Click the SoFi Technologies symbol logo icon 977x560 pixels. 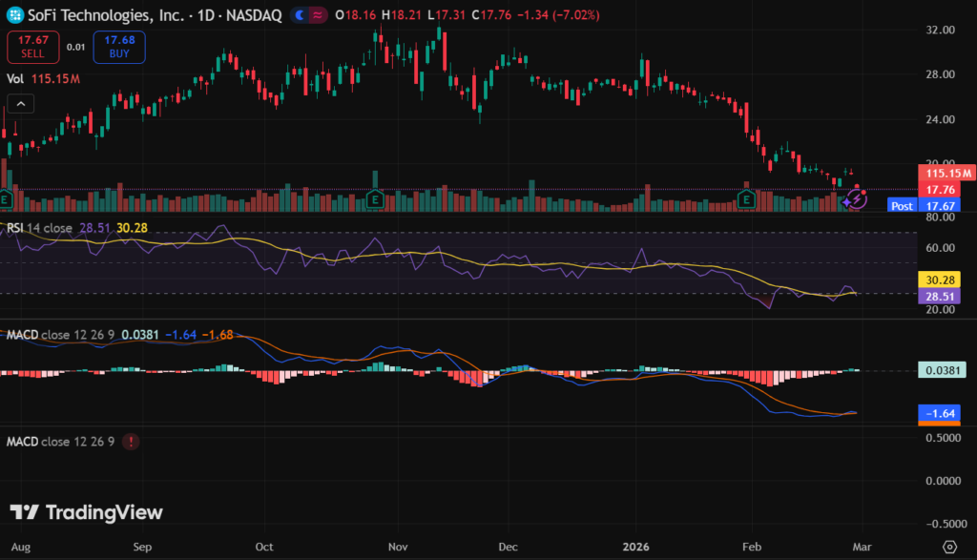[14, 16]
